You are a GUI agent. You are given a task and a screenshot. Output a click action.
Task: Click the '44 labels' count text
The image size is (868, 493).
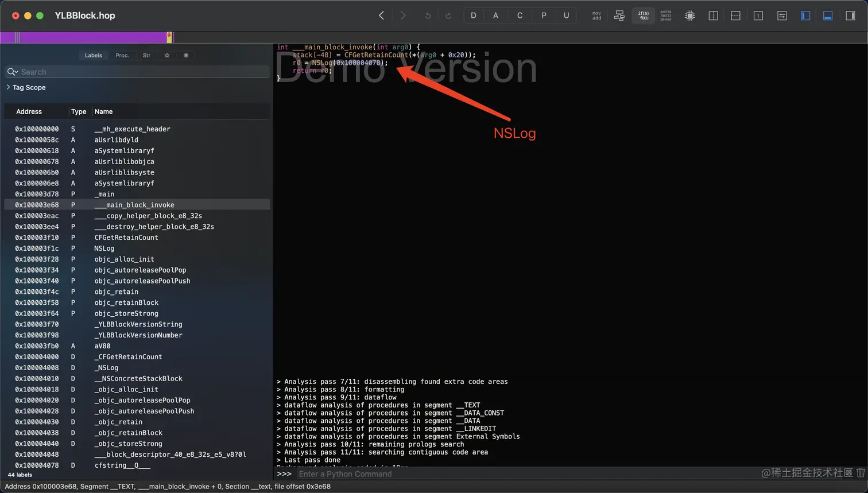[x=20, y=475]
